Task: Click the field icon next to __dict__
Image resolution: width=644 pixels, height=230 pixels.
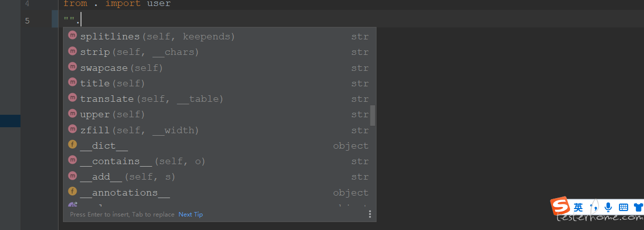Action: coord(72,145)
